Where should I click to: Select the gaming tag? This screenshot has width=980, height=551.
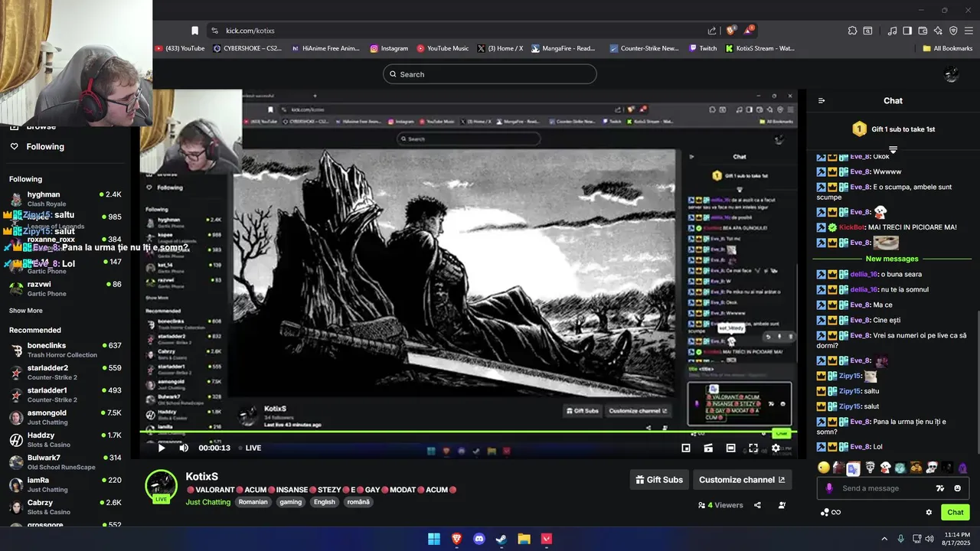290,502
